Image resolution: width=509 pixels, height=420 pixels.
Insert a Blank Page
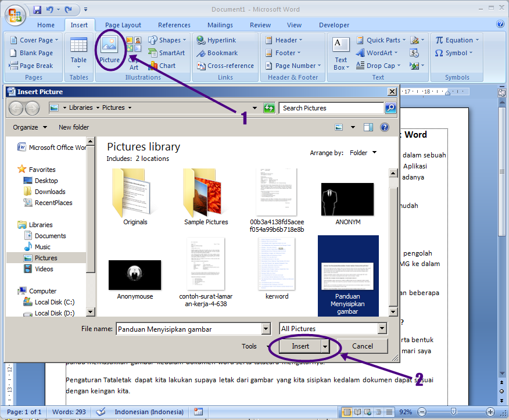point(31,53)
